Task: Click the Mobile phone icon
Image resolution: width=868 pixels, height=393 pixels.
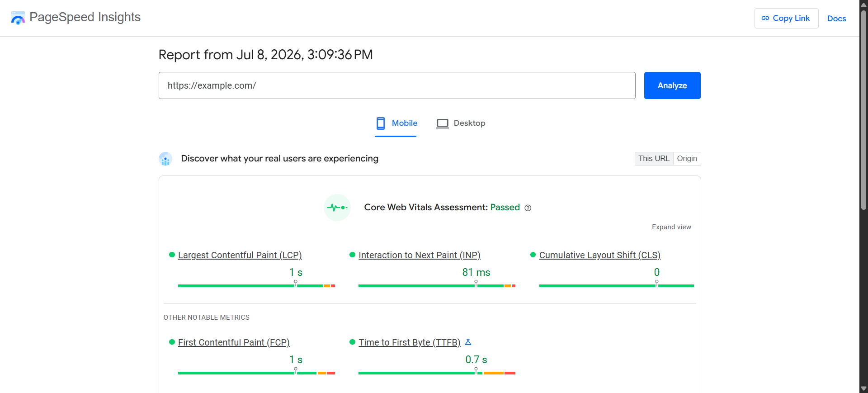Action: tap(381, 123)
